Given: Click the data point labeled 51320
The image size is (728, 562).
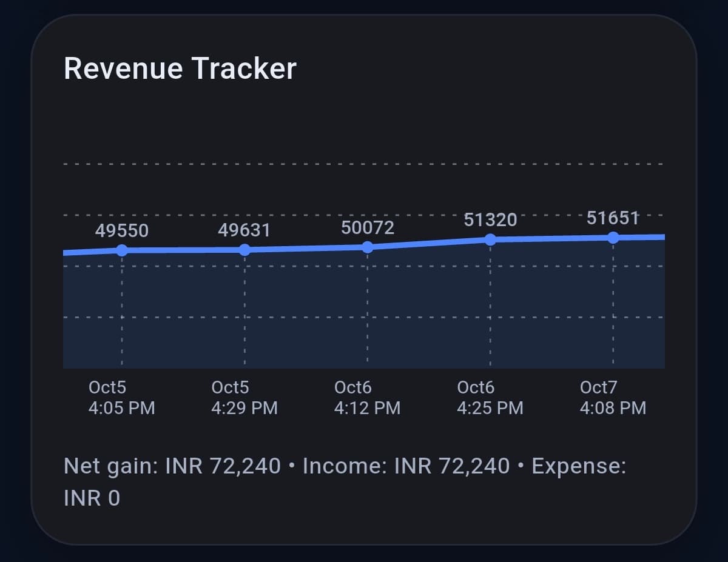Looking at the screenshot, I should click(x=490, y=238).
